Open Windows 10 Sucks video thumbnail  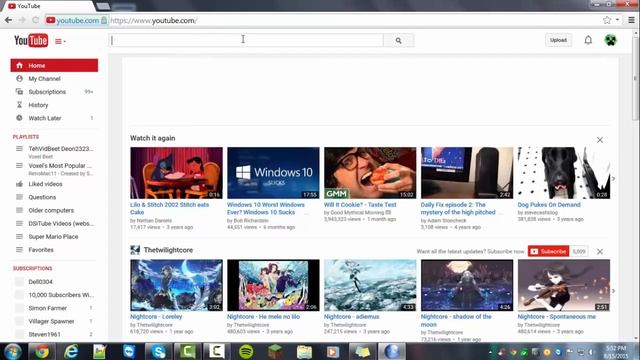click(x=273, y=173)
